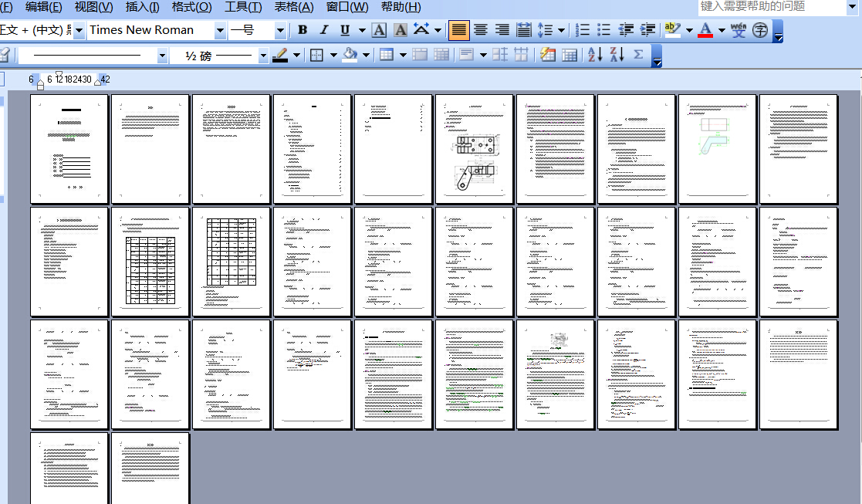Viewport: 862px width, 504px height.
Task: Open 格式(O) menu
Action: tap(191, 7)
